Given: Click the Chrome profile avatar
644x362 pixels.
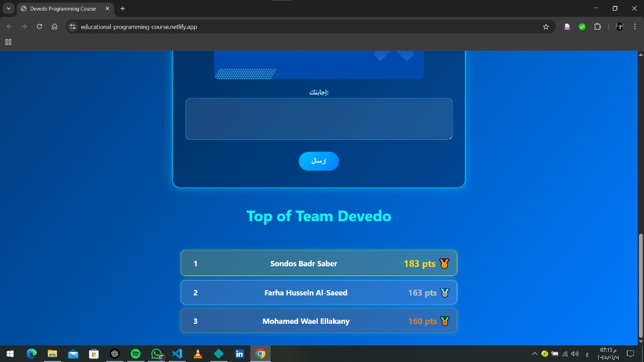Looking at the screenshot, I should point(619,27).
